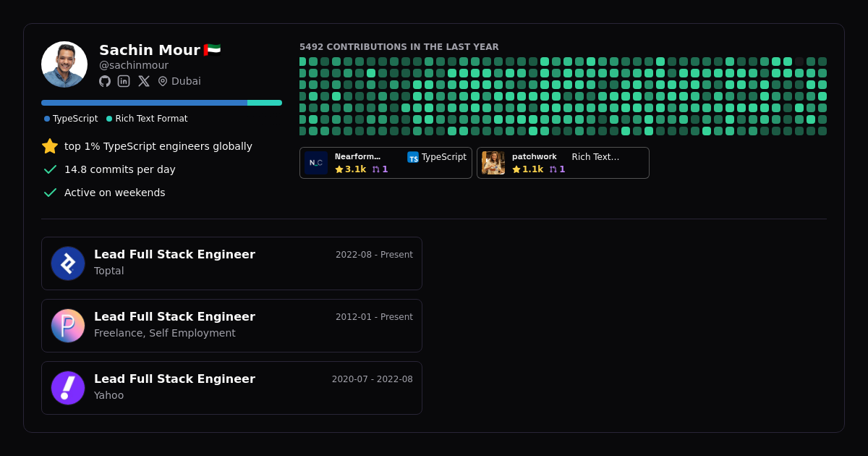The height and width of the screenshot is (456, 868).
Task: Click the TypeScript TS badge icon
Action: point(413,157)
